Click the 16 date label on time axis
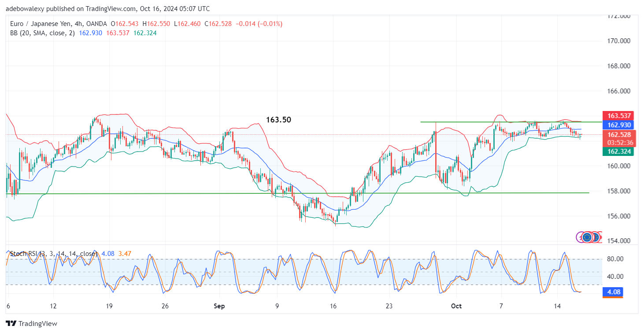The width and height of the screenshot is (644, 333). pos(333,306)
